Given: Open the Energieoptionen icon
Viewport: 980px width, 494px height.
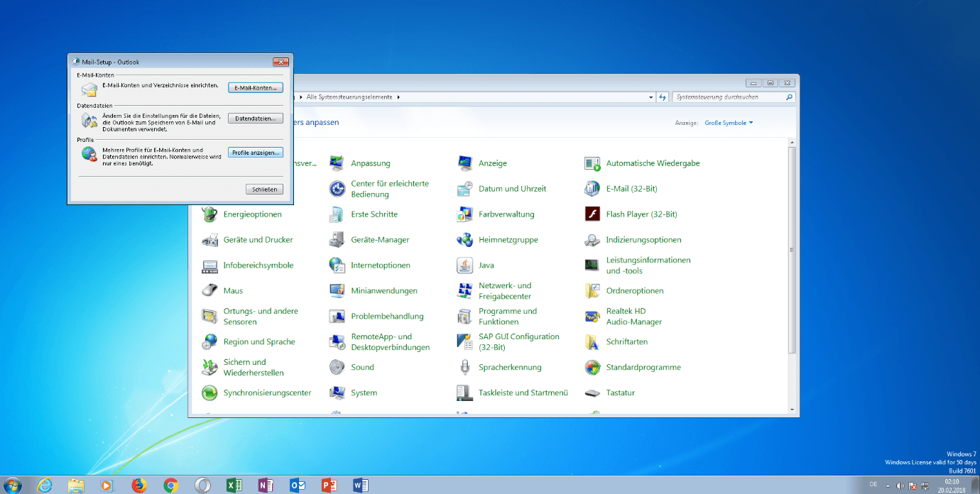Looking at the screenshot, I should [209, 214].
